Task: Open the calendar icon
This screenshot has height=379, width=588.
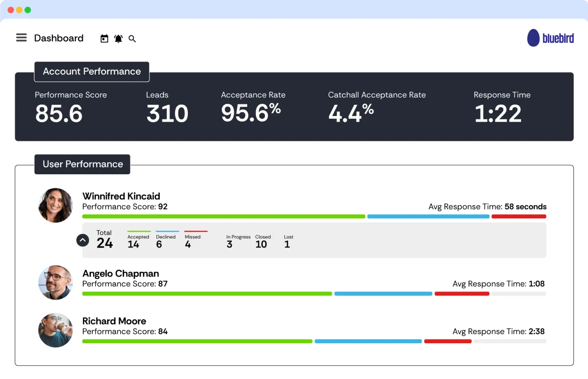Action: 104,39
